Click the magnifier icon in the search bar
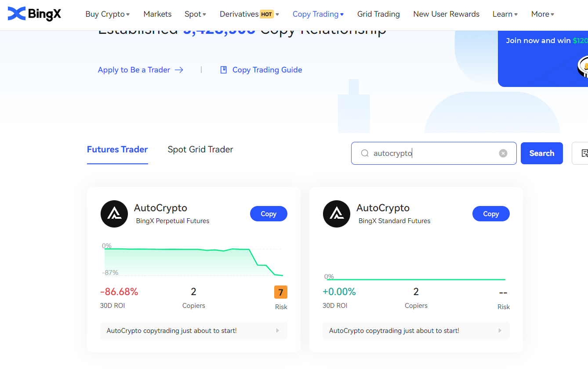The height and width of the screenshot is (372, 588). tap(365, 153)
